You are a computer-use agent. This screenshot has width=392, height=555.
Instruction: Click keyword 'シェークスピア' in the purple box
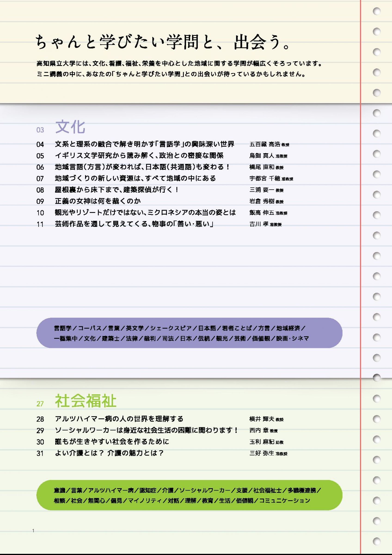click(x=171, y=328)
